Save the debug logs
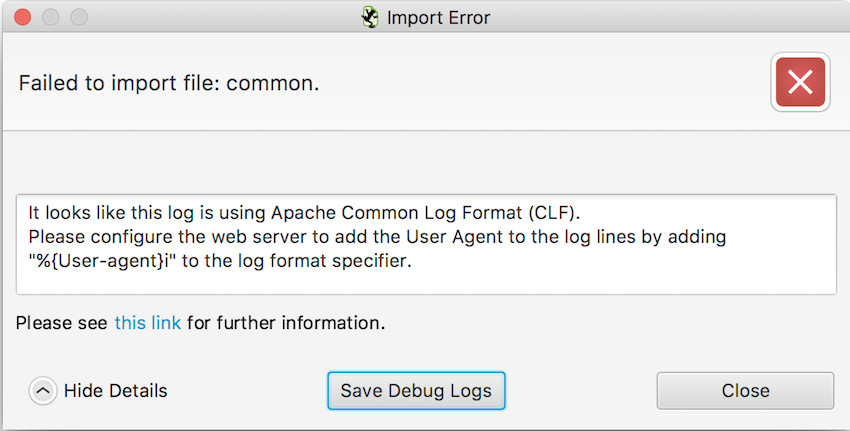850x431 pixels. click(416, 390)
